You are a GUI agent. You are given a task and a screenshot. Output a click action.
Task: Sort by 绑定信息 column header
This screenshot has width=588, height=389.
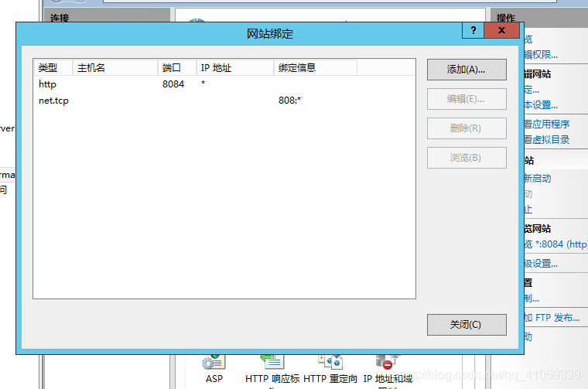point(316,68)
